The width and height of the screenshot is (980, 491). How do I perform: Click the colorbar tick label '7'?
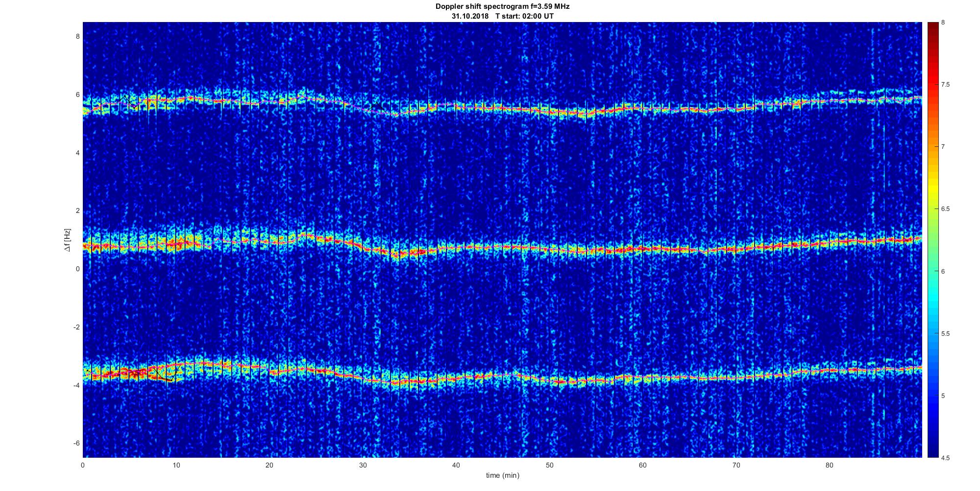click(943, 147)
